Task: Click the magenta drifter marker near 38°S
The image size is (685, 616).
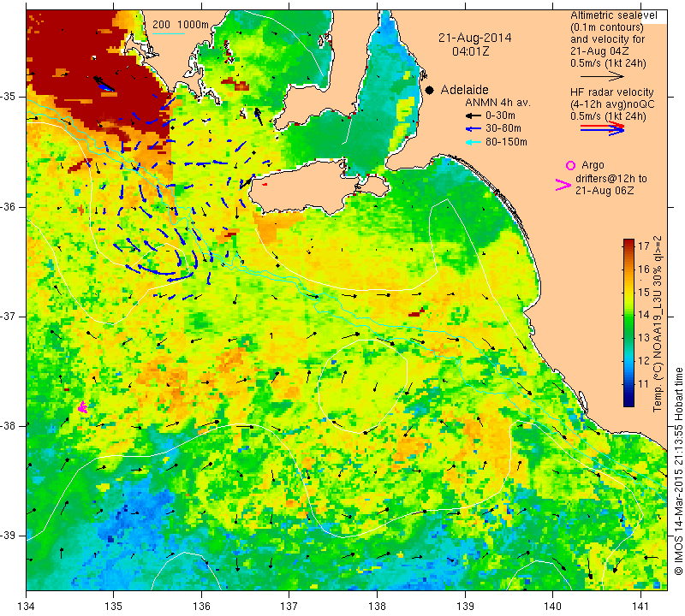Action: pos(82,407)
